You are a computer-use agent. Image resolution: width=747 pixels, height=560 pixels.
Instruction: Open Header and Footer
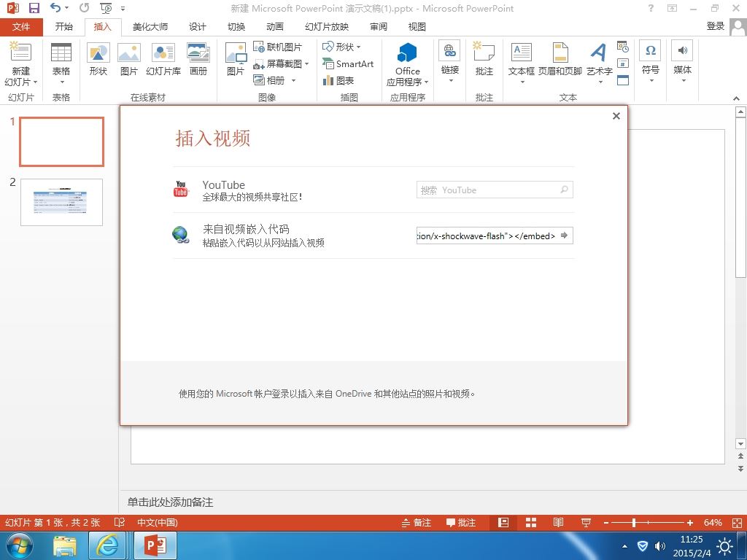coord(560,59)
